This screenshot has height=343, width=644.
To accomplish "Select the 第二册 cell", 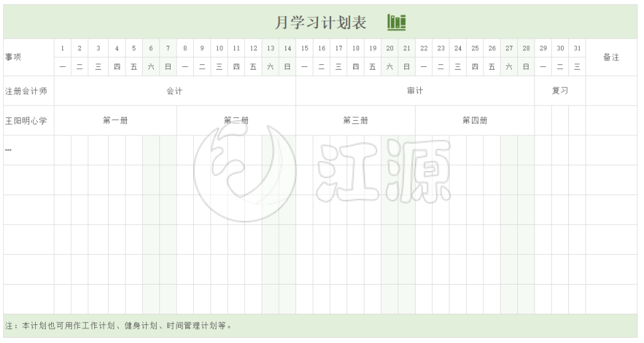I will [236, 121].
